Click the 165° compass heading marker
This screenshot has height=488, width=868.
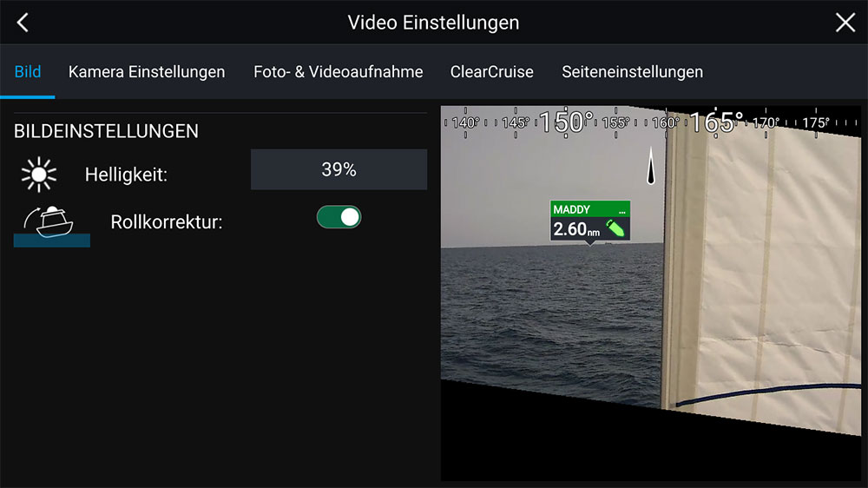pos(716,122)
